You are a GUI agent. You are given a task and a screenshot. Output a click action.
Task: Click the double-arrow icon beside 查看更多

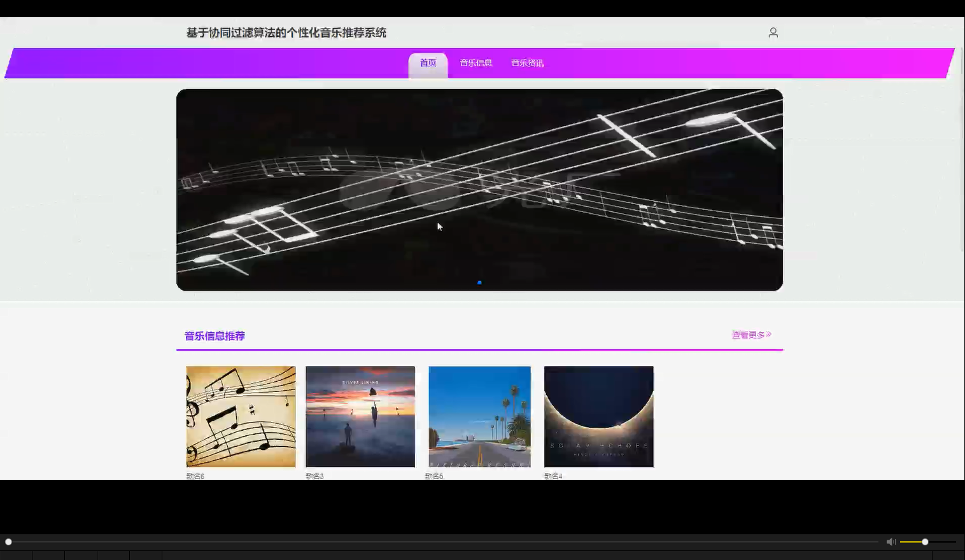tap(770, 333)
